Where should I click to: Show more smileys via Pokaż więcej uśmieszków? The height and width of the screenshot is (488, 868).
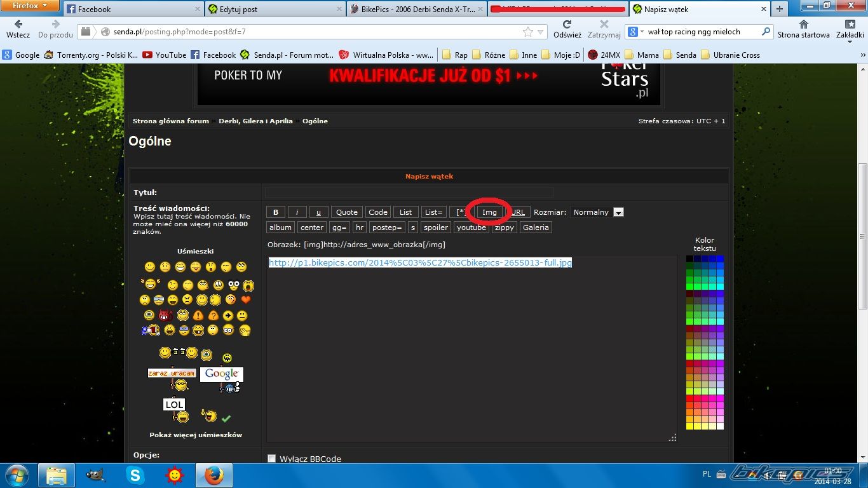click(196, 435)
